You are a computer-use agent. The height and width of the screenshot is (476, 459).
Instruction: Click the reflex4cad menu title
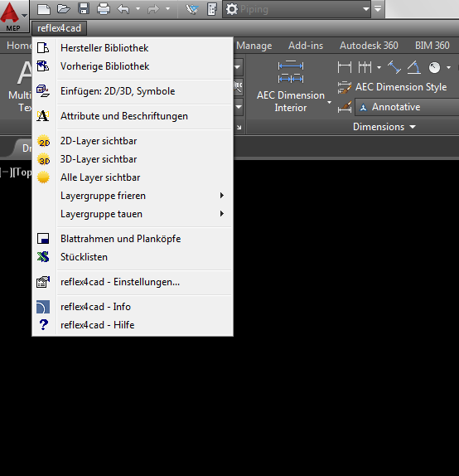point(59,28)
